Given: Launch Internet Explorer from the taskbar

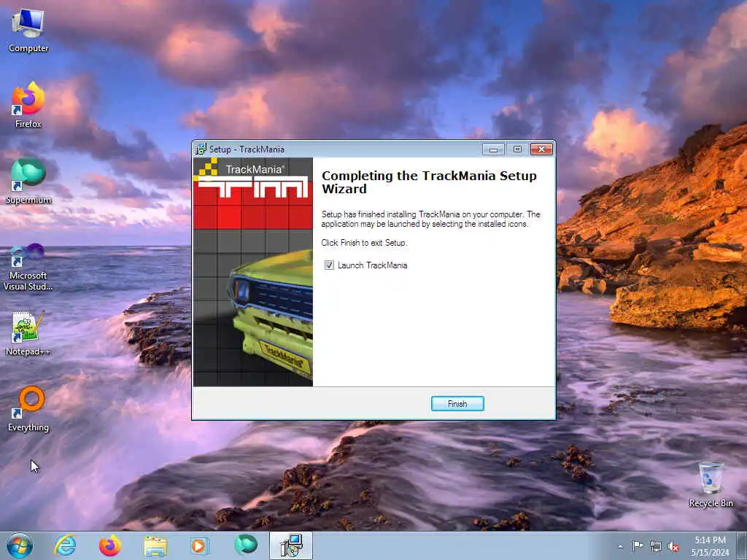Looking at the screenshot, I should tap(65, 545).
